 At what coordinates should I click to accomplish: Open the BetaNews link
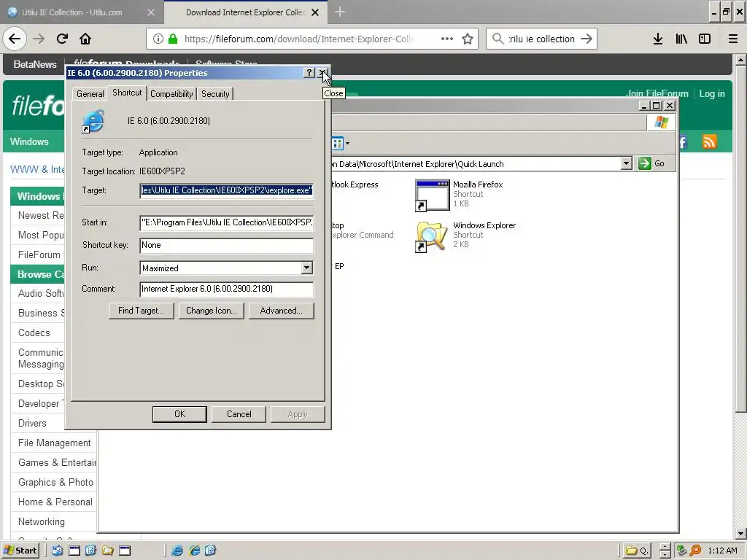35,64
